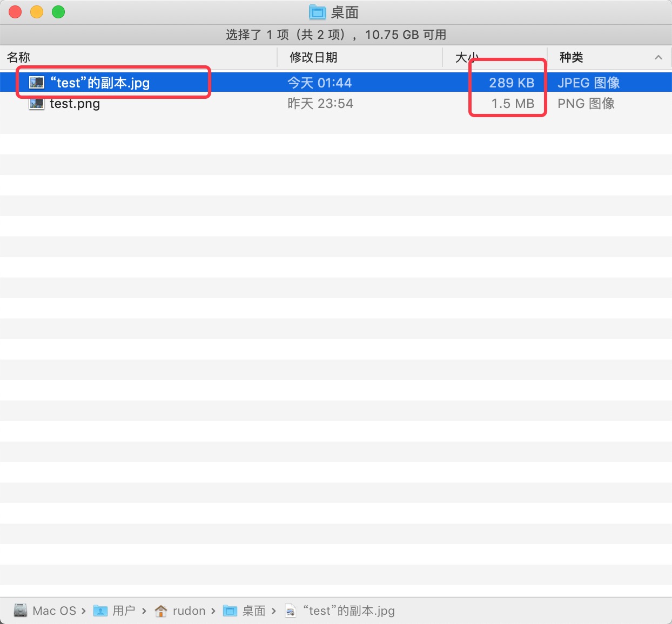Screen dimensions: 672x624
Task: Click the 用户 folder icon in path bar
Action: (100, 611)
